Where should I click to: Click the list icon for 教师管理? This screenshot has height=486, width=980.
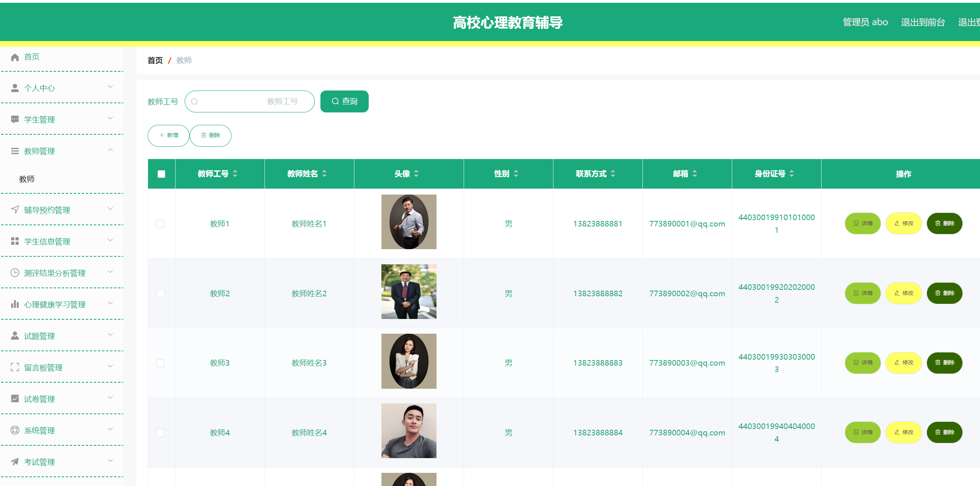click(15, 151)
